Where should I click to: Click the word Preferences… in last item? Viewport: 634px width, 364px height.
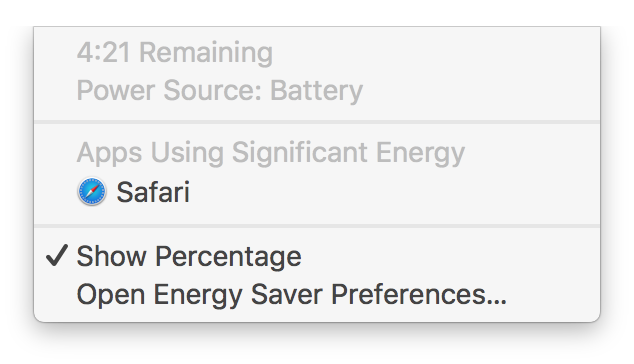point(418,294)
